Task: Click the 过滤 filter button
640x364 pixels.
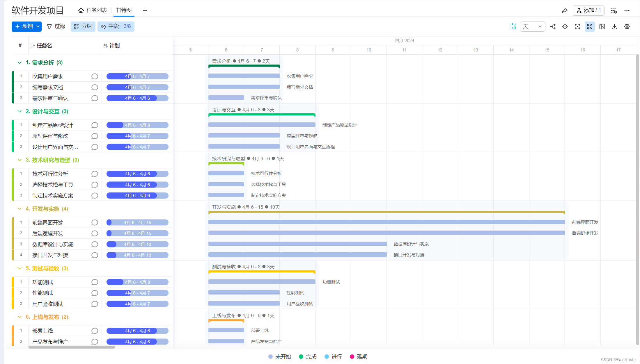Action: pyautogui.click(x=56, y=26)
